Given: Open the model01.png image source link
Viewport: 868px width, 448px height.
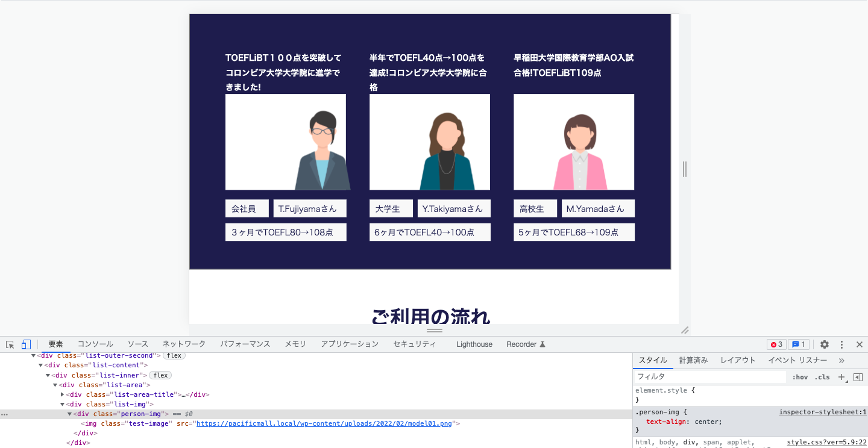Looking at the screenshot, I should 325,423.
